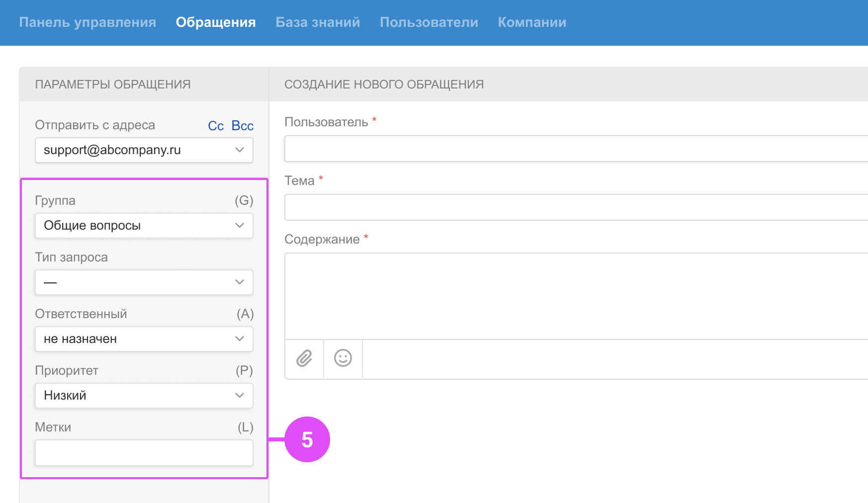Open the Компании section
The height and width of the screenshot is (503, 868).
(x=532, y=22)
